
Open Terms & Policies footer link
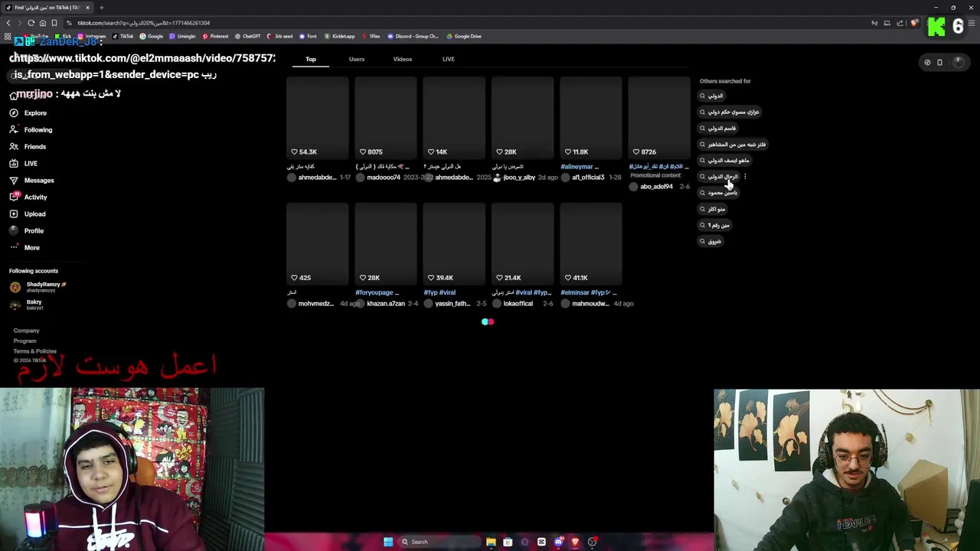pyautogui.click(x=35, y=351)
